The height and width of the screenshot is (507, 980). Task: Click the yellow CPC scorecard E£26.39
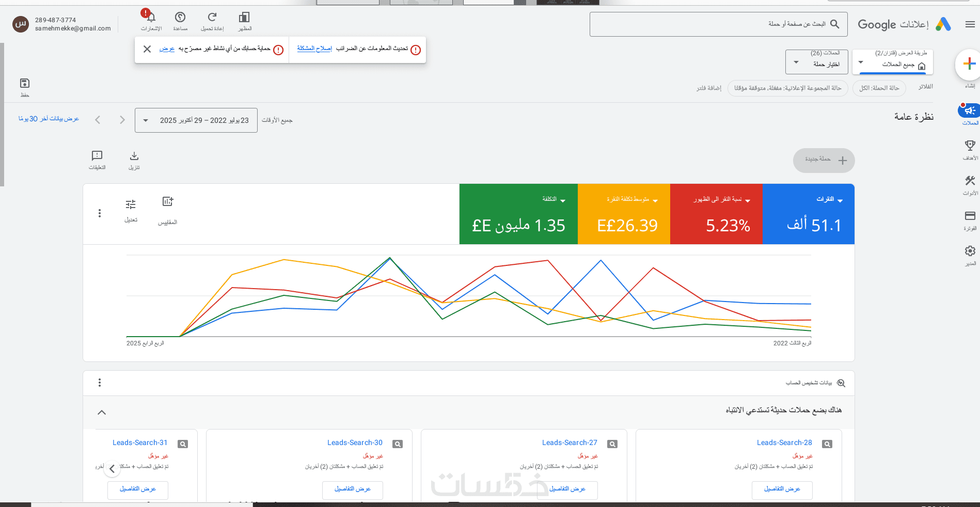click(624, 214)
